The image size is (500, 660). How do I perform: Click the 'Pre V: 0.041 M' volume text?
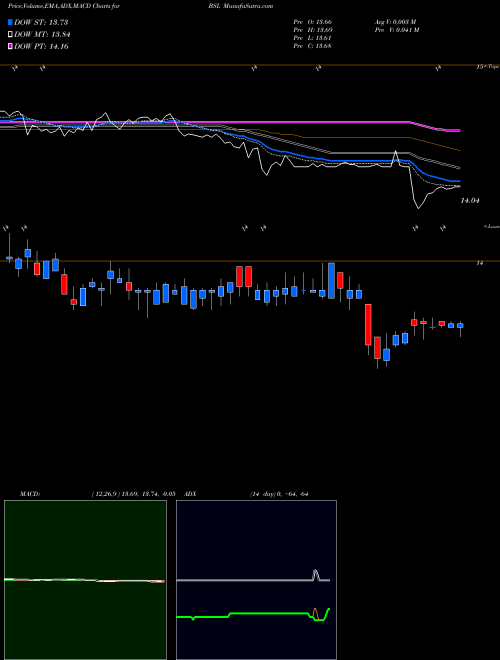396,30
